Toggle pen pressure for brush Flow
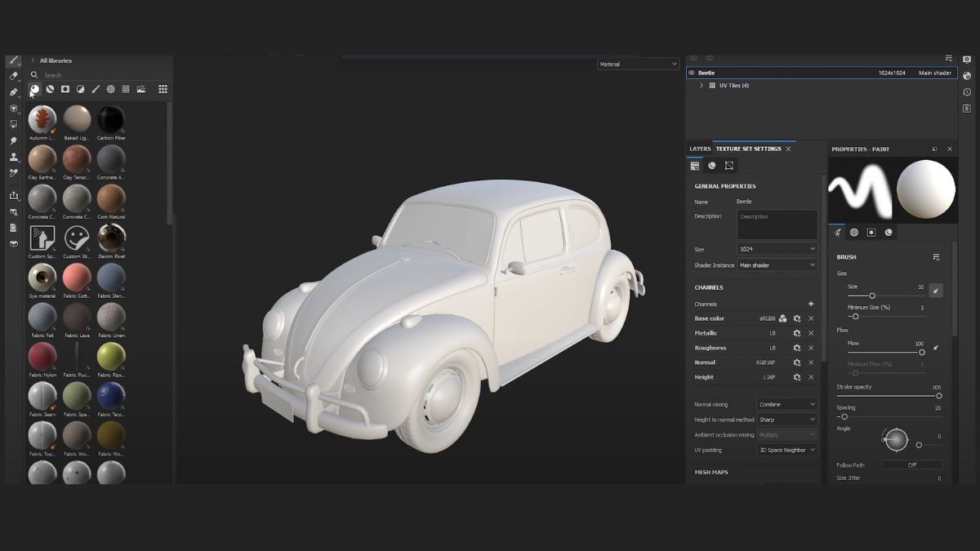 [936, 347]
